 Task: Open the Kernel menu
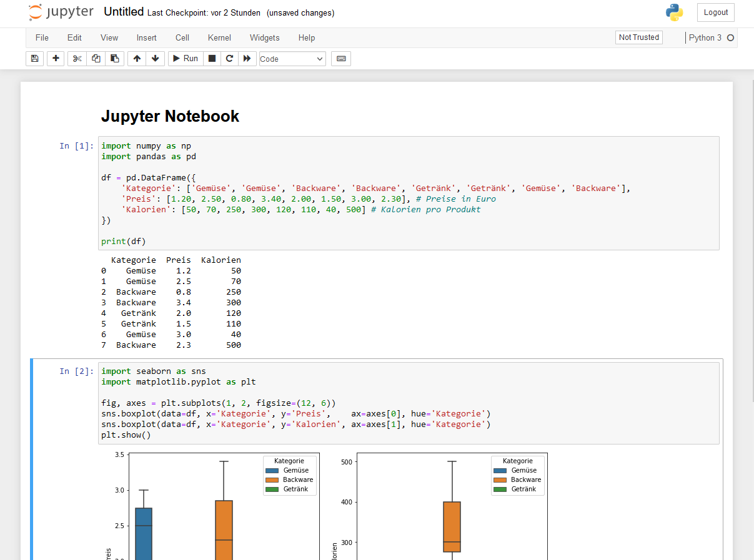219,37
